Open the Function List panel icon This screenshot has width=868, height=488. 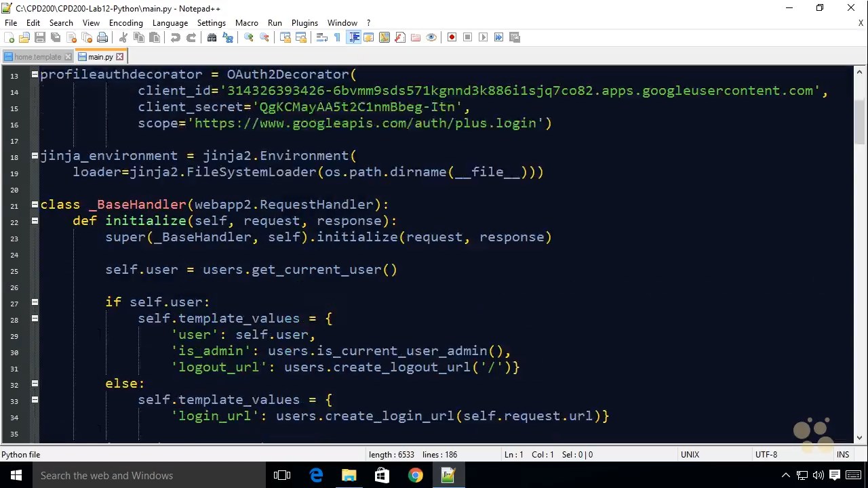tap(400, 37)
